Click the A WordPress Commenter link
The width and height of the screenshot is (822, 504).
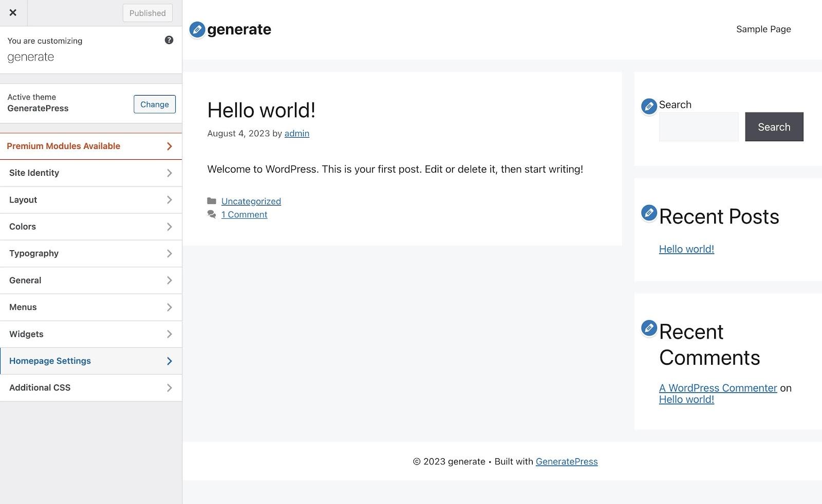[x=718, y=388]
